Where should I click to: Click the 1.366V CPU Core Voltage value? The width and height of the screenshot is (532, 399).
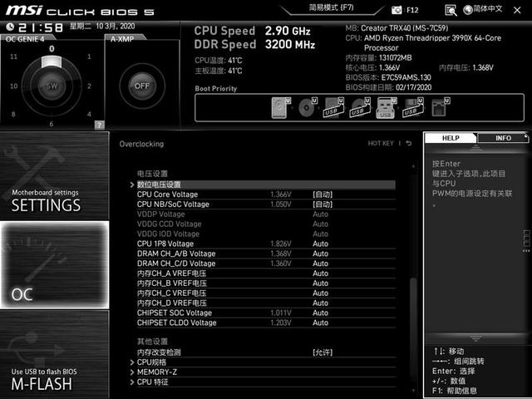281,195
